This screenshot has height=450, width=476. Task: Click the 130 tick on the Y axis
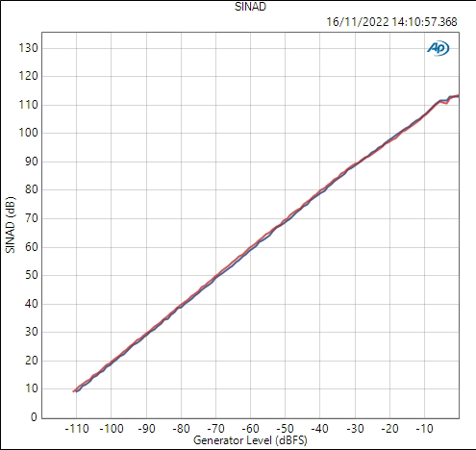(28, 48)
